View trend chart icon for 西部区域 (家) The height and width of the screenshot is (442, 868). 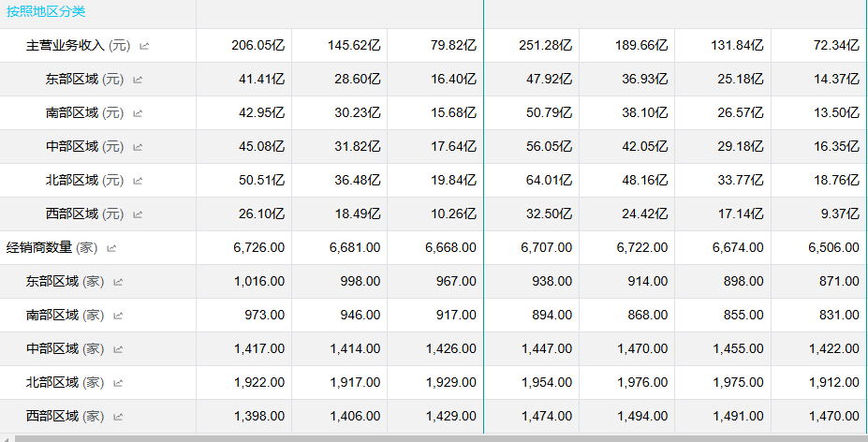118,417
